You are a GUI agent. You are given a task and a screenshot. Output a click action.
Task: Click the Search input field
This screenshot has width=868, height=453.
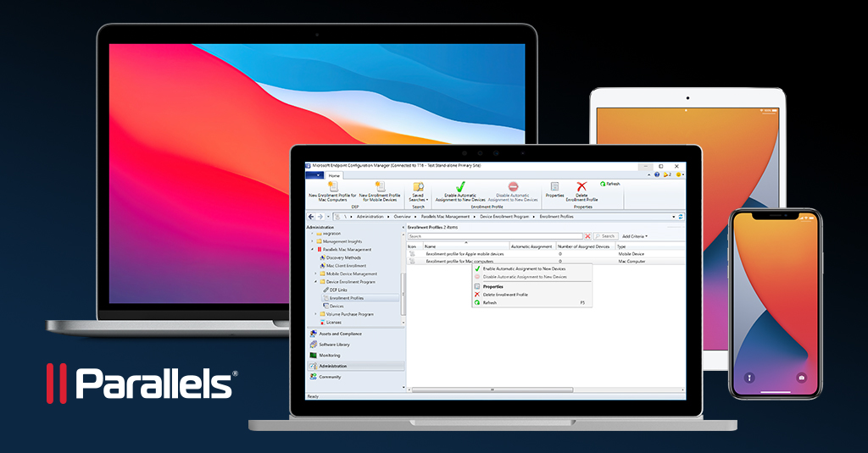click(495, 236)
